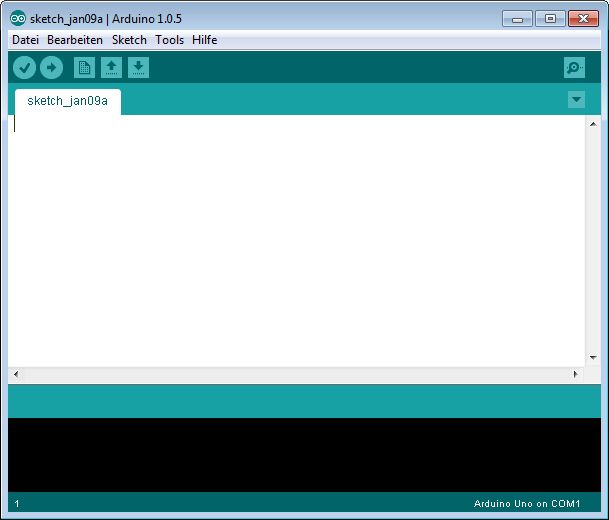Click the Verify sketch checkmark icon
The width and height of the screenshot is (609, 520).
click(24, 68)
